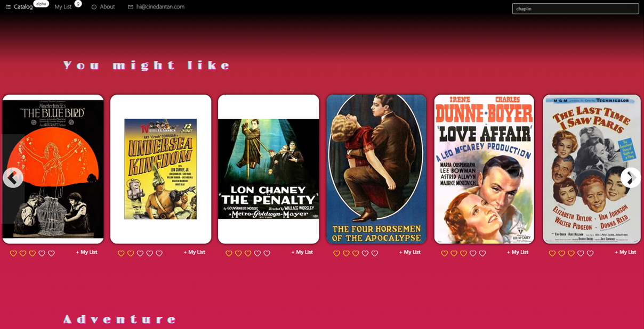This screenshot has width=644, height=329.
Task: Rate The Penalty with the first heart
Action: (229, 253)
